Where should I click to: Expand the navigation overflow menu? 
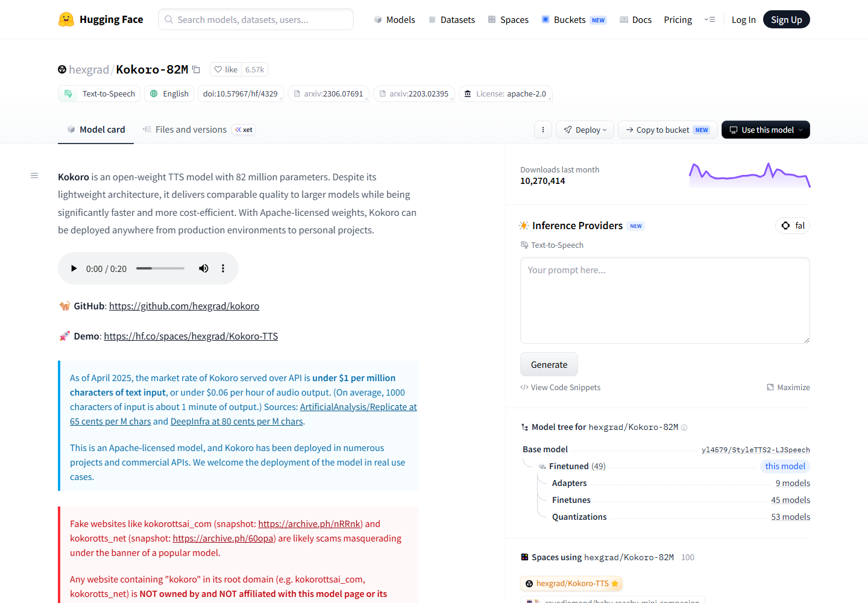point(709,20)
